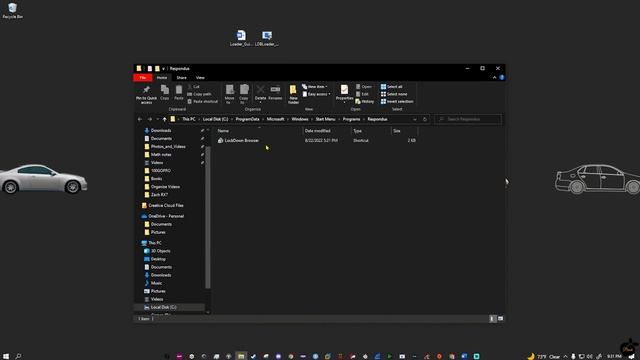640x360 pixels.
Task: Click the Copy to icon
Action: (244, 90)
